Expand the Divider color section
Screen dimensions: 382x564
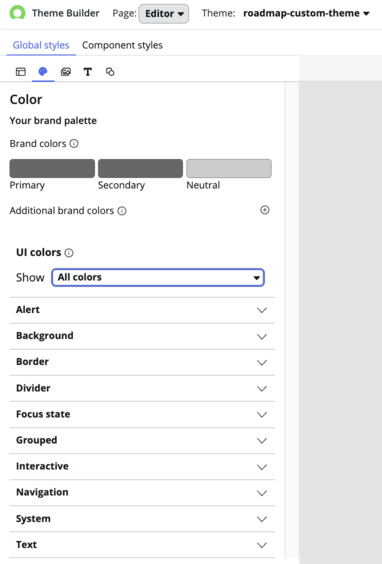142,388
